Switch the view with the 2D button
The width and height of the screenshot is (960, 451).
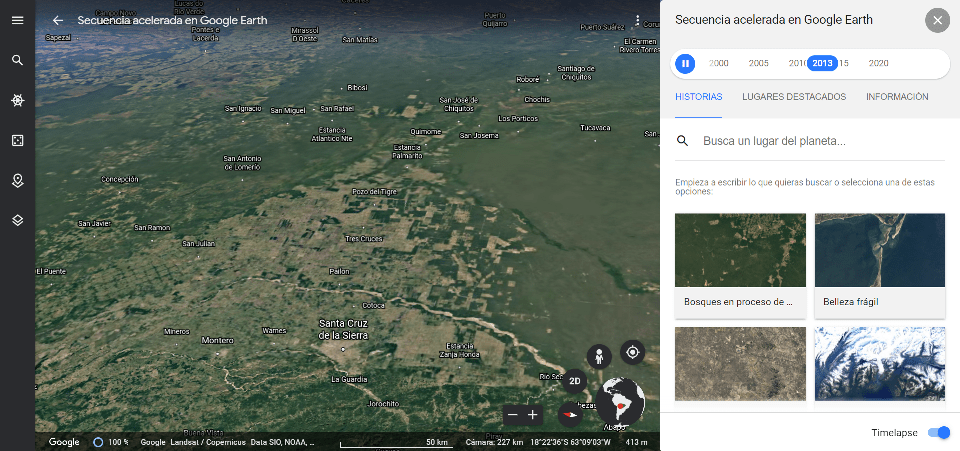pos(574,381)
